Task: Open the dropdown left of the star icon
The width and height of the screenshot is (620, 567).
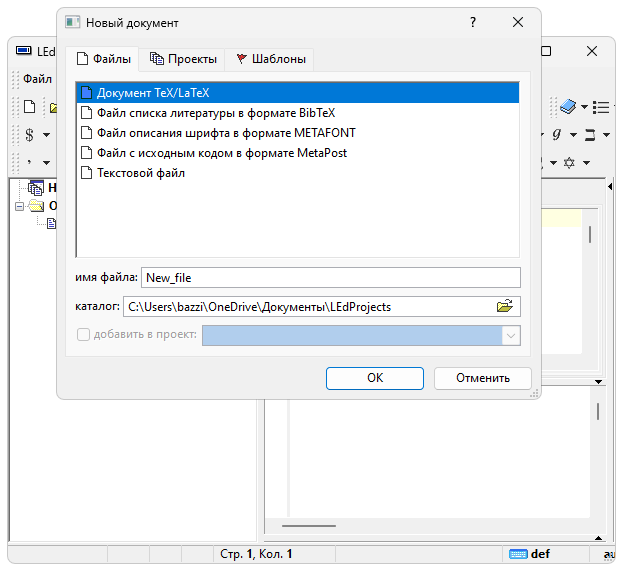Action: pyautogui.click(x=553, y=163)
